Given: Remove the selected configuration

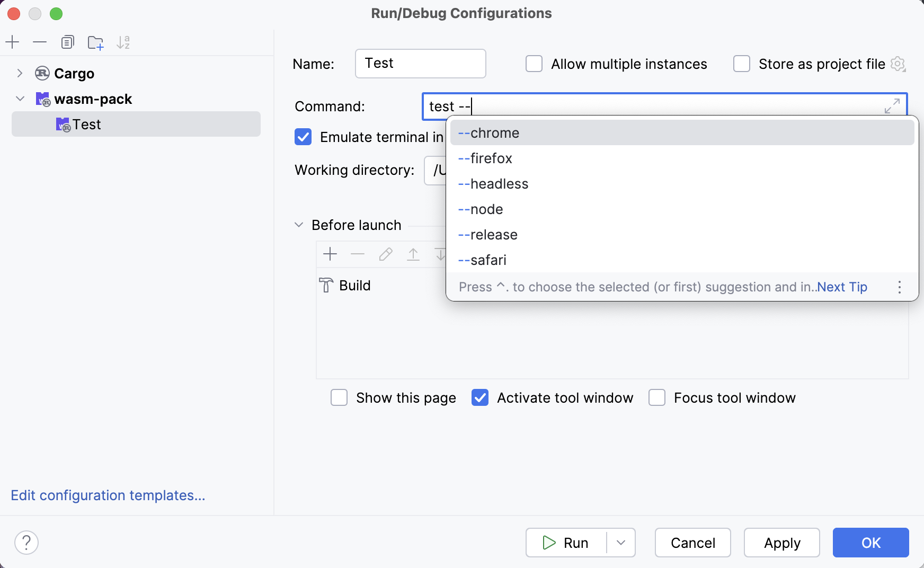Looking at the screenshot, I should coord(40,42).
